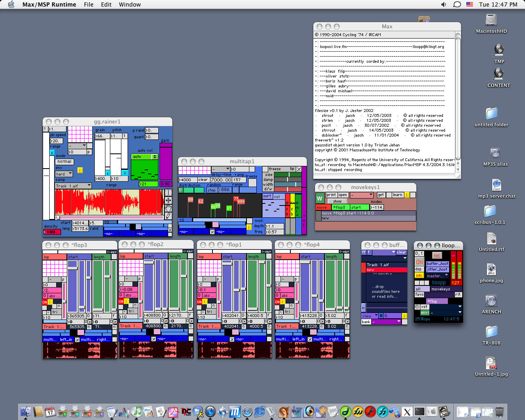Open Internet Explorer in the Dock
This screenshot has width=525, height=420.
click(x=260, y=411)
